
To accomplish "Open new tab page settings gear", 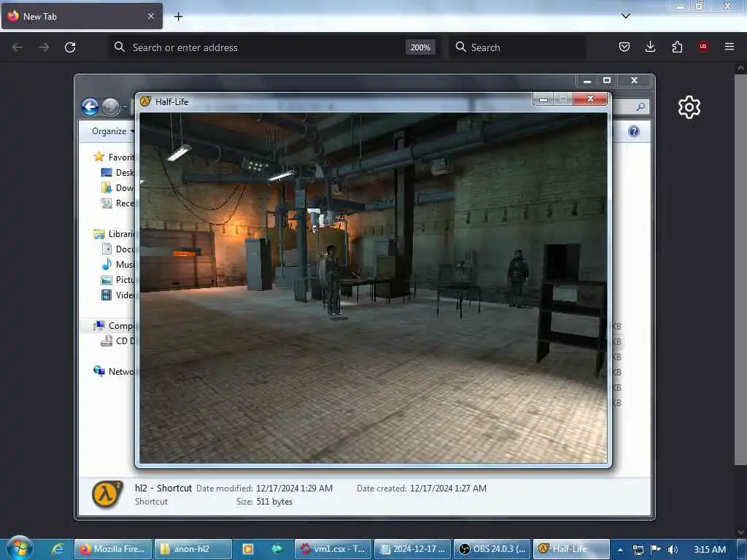I will pyautogui.click(x=689, y=107).
